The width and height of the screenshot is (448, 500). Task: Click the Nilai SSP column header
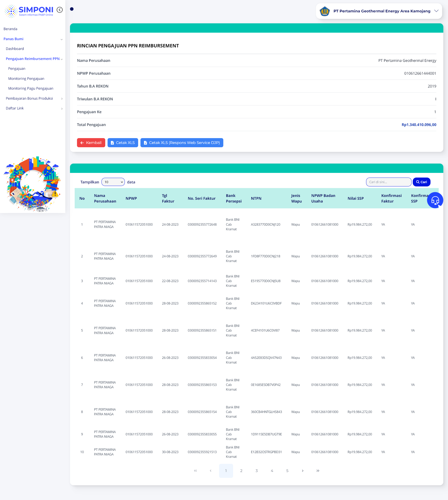(x=356, y=198)
